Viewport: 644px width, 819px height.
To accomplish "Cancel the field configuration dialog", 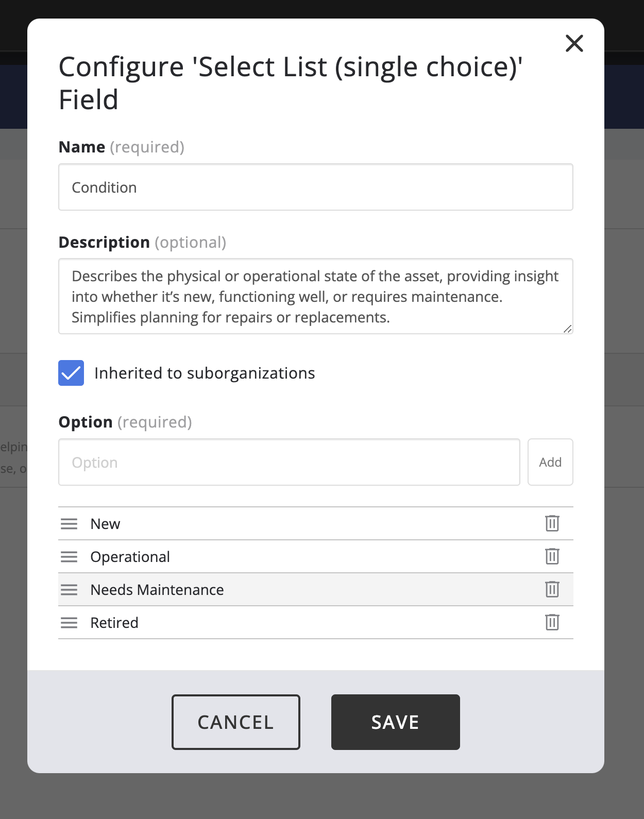I will (236, 722).
